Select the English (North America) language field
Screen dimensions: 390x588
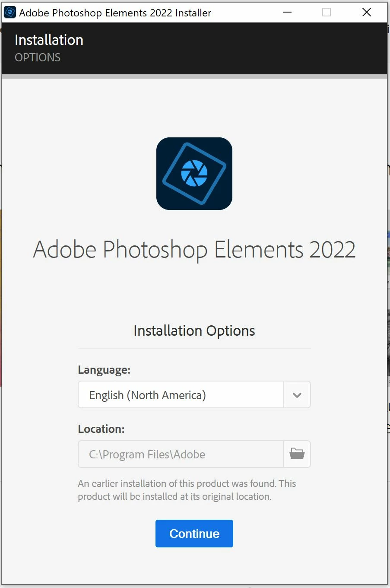181,395
